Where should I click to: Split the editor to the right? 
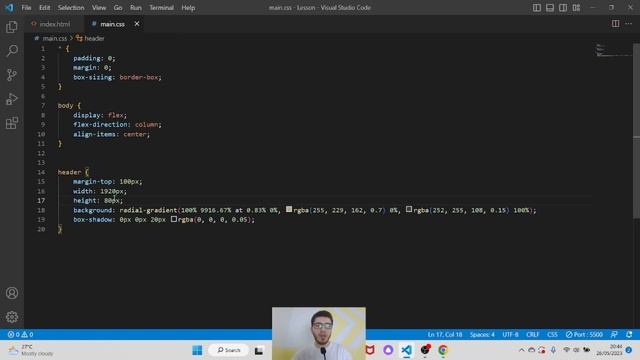coord(615,24)
